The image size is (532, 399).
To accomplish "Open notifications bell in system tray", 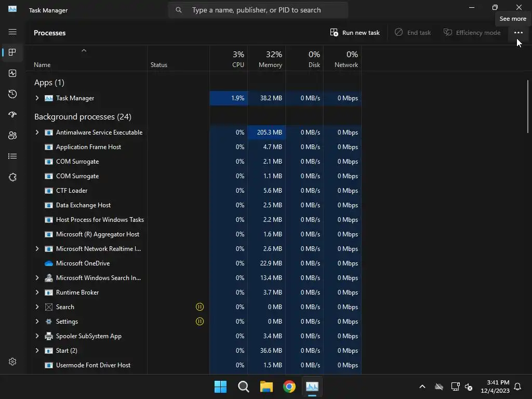I will (517, 387).
